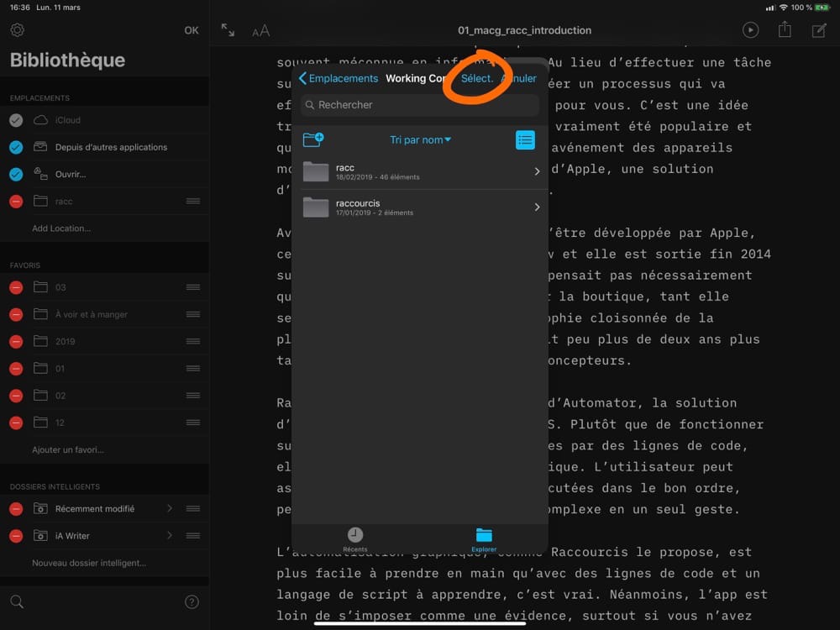Click Add Location… in the sidebar
The width and height of the screenshot is (840, 630).
(61, 228)
